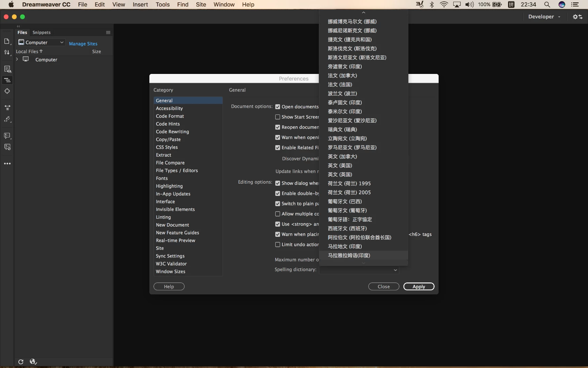Click the Inspect crosshair icon in left toolbar
Viewport: 588px width, 368px height.
click(x=7, y=91)
